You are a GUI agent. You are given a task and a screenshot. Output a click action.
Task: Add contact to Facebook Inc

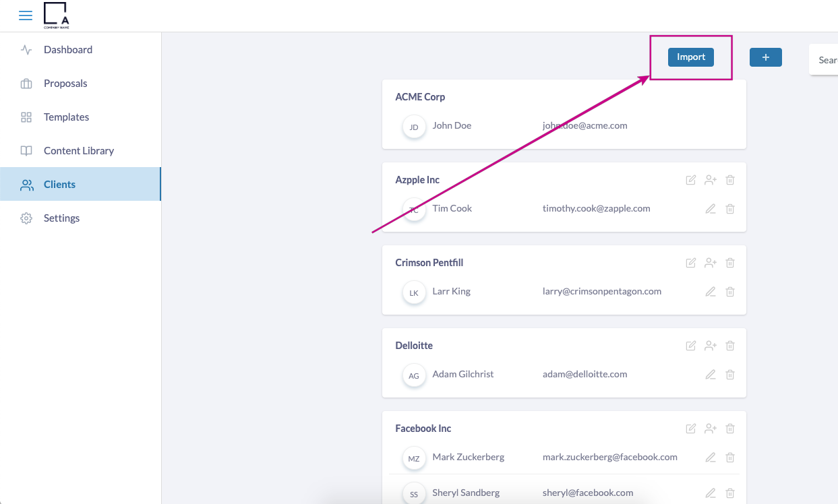(x=710, y=429)
